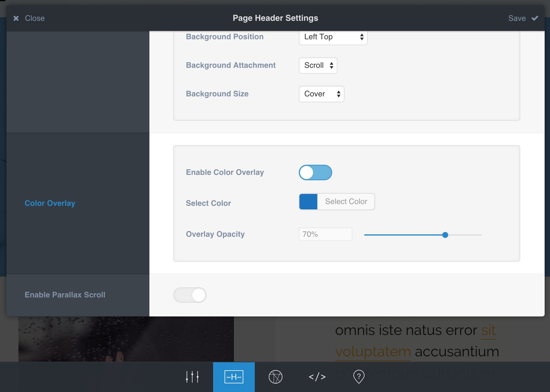Screen dimensions: 550x392
Task: Click the 70% opacity input field
Action: click(326, 234)
